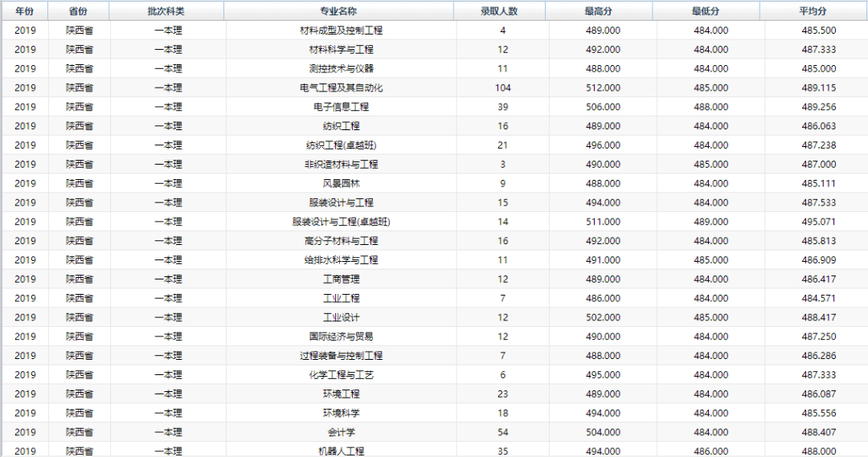Viewport: 868px width, 457px height.
Task: Click enrollment count 54 cell
Action: click(x=502, y=432)
